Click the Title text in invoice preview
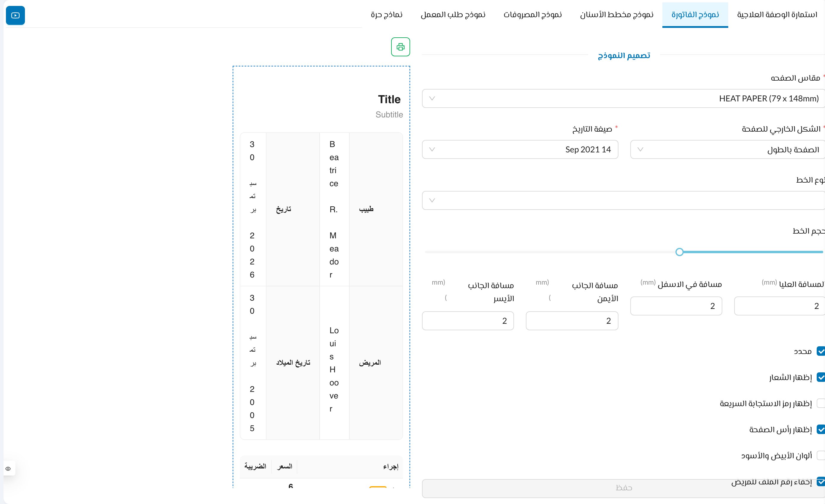 pyautogui.click(x=389, y=99)
